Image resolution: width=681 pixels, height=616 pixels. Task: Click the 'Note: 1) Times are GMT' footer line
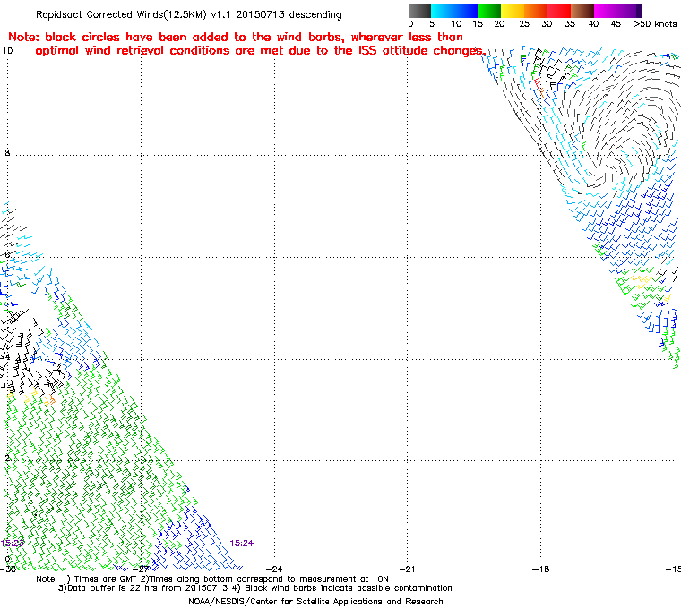[212, 579]
